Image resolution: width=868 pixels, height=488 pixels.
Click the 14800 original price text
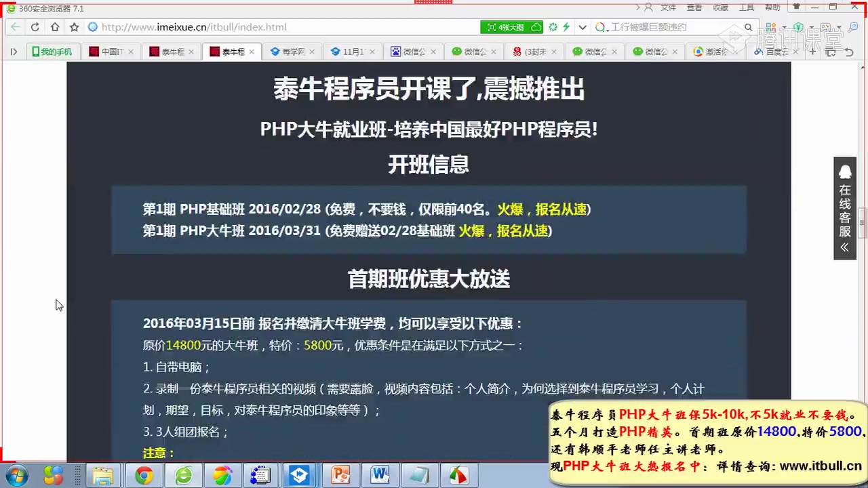(x=183, y=345)
